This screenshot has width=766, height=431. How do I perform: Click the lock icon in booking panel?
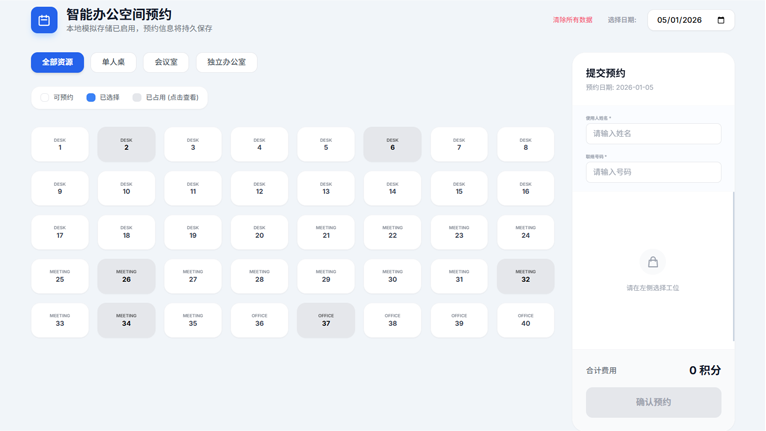point(653,262)
